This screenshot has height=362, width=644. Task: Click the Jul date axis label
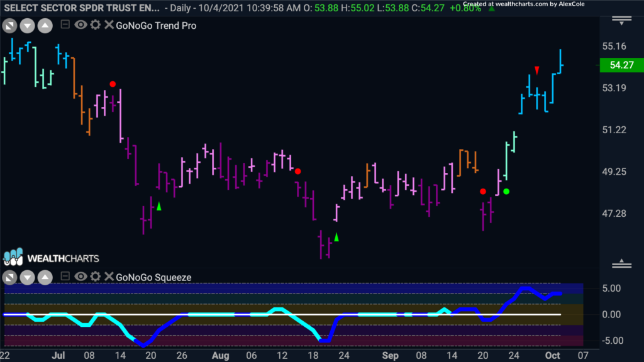58,356
